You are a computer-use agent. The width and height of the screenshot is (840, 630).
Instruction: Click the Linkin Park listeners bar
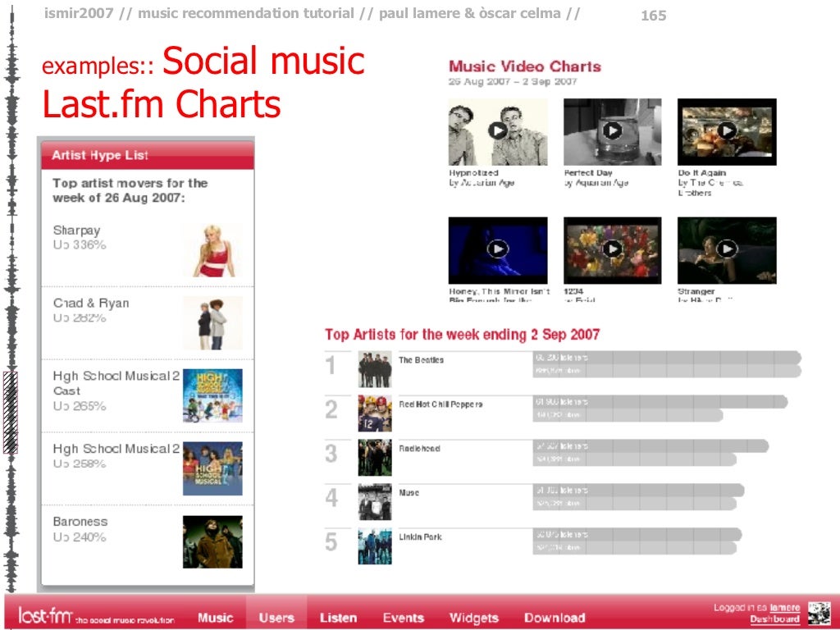[x=637, y=534]
